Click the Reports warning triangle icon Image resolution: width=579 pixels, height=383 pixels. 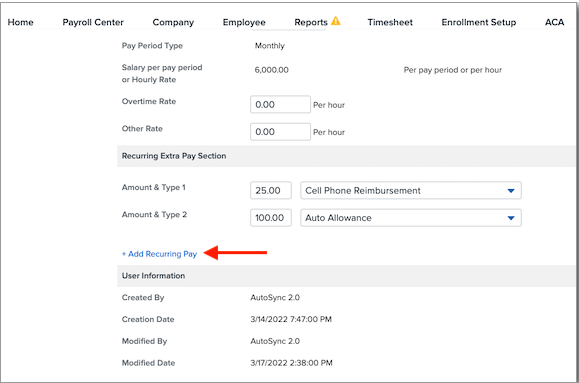coord(336,21)
